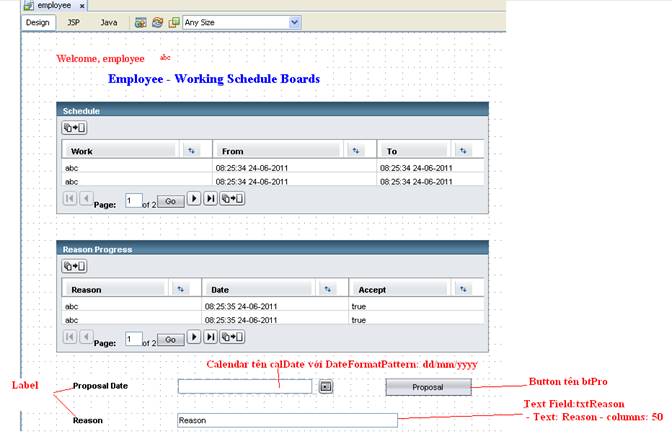The width and height of the screenshot is (672, 447).
Task: Open the calendar popup icon
Action: (x=326, y=387)
